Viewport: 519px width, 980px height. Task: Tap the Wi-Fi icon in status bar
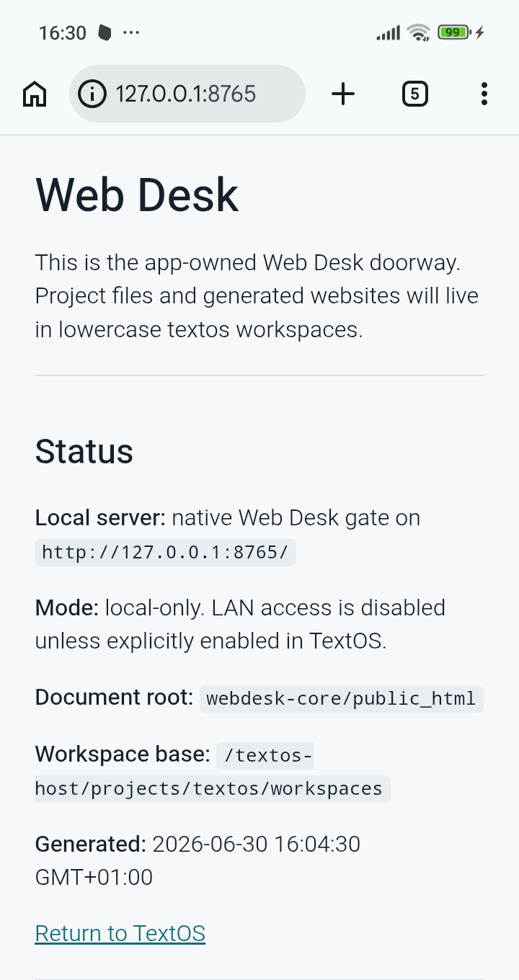[x=418, y=32]
